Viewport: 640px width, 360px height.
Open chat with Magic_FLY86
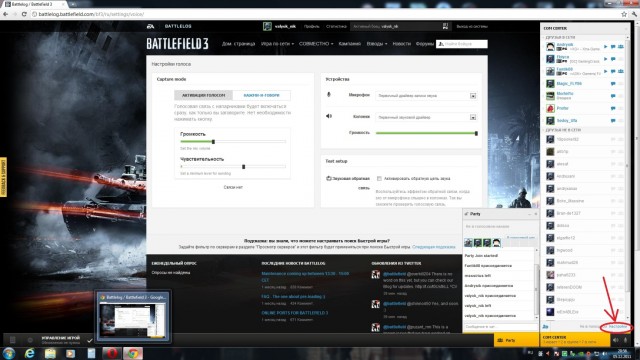[x=613, y=84]
